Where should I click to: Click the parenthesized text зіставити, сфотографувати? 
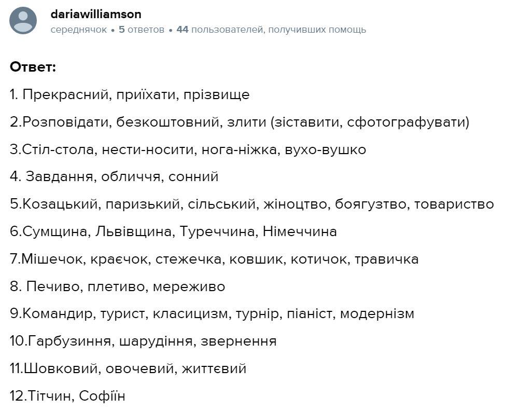(370, 122)
